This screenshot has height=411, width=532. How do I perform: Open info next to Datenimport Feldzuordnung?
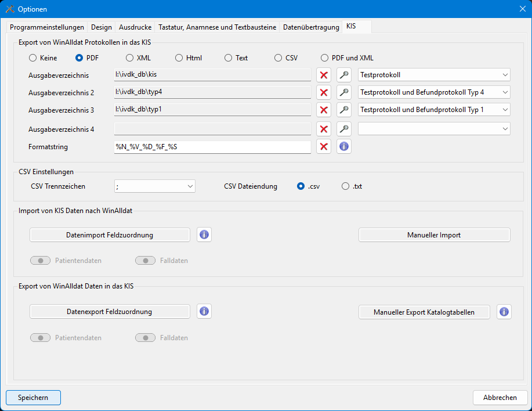click(x=204, y=235)
